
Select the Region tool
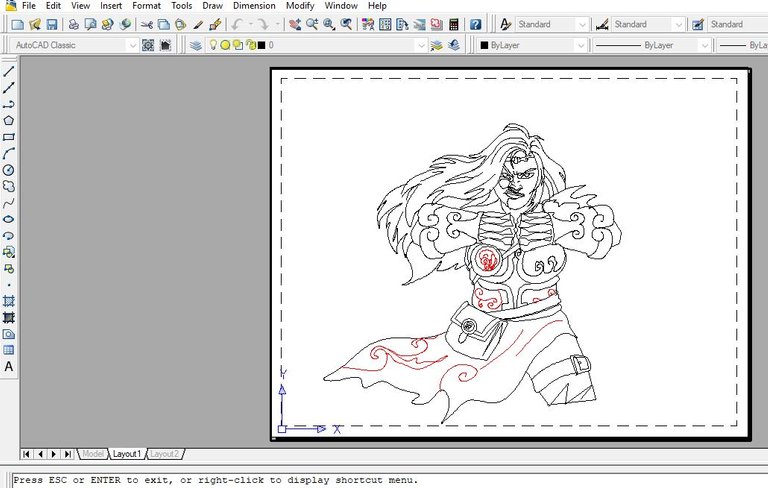tap(9, 334)
